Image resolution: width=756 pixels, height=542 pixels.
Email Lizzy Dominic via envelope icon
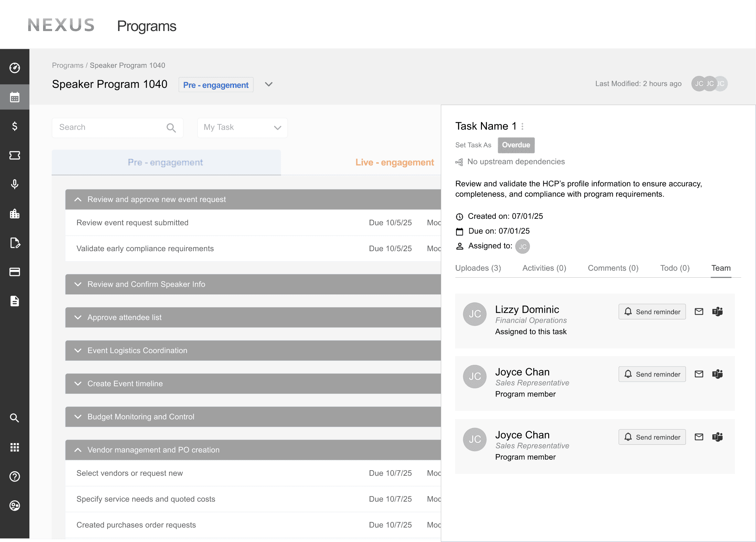pyautogui.click(x=699, y=312)
